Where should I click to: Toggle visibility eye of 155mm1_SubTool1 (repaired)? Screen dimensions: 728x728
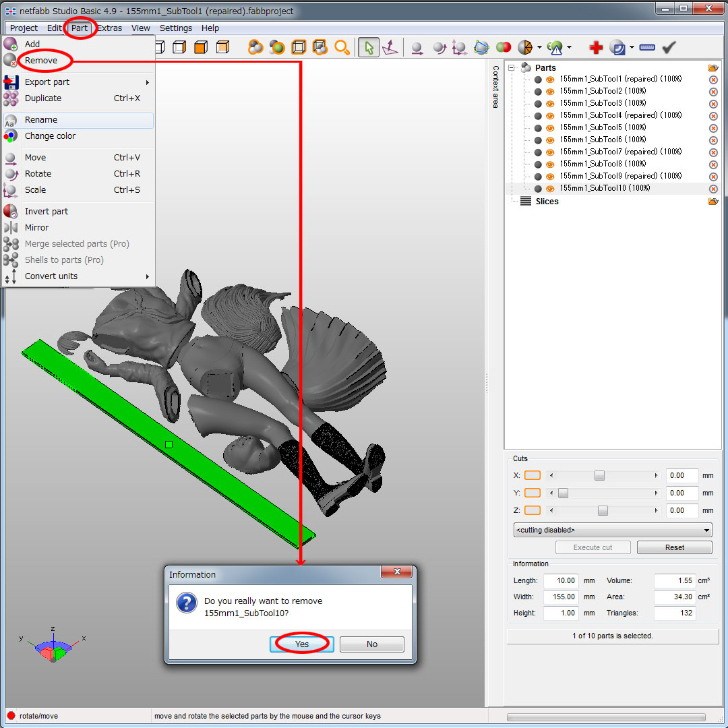pos(550,80)
